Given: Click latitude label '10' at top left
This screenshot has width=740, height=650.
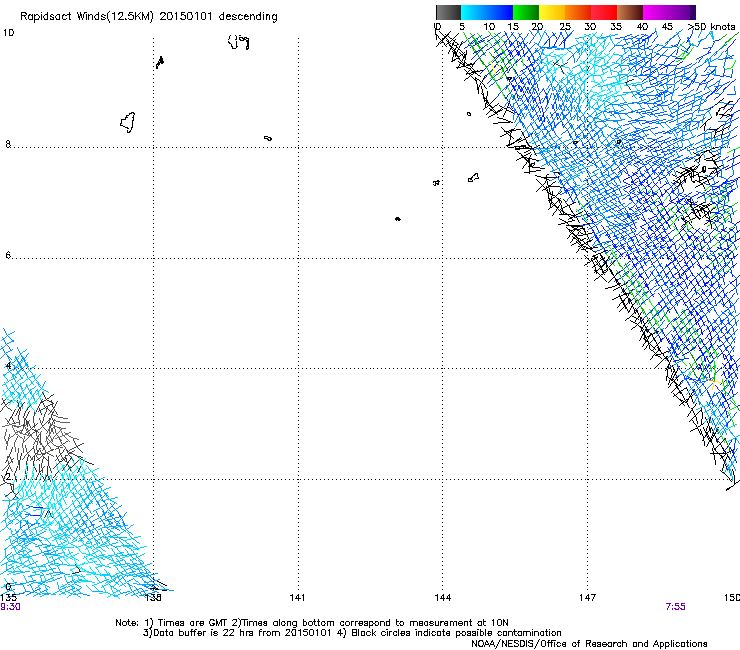Looking at the screenshot, I should (x=8, y=33).
